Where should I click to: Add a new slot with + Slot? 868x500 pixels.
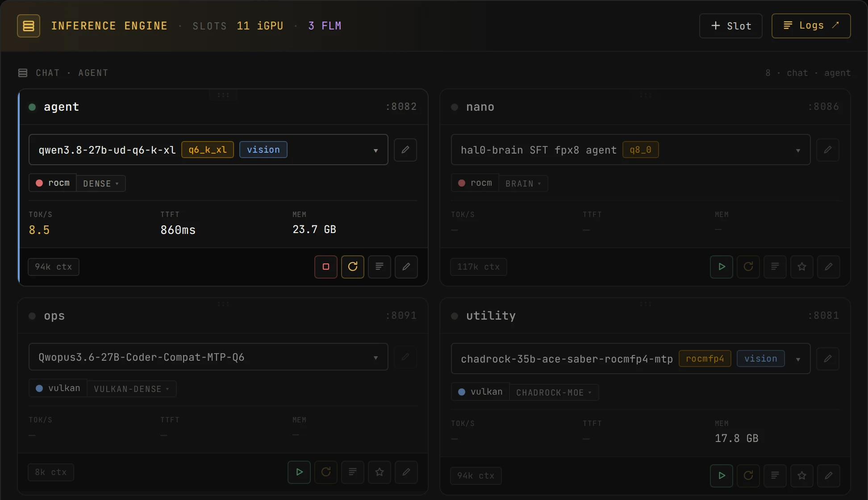pyautogui.click(x=731, y=26)
